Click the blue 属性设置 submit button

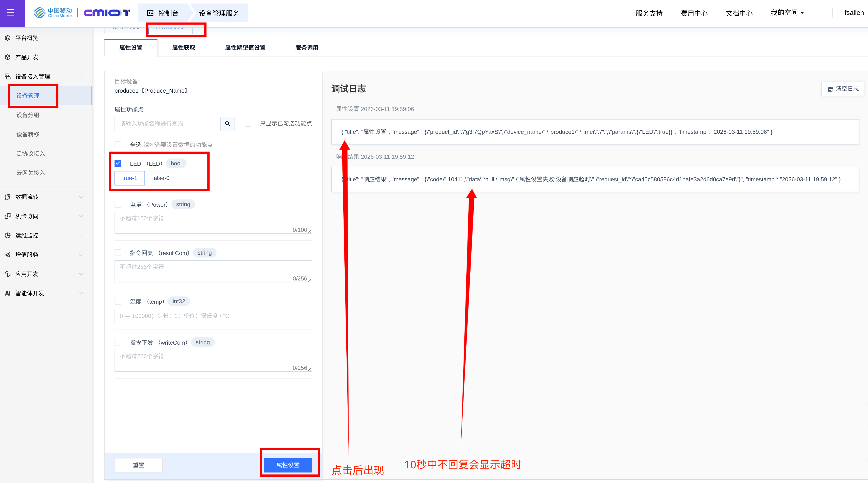coord(288,465)
